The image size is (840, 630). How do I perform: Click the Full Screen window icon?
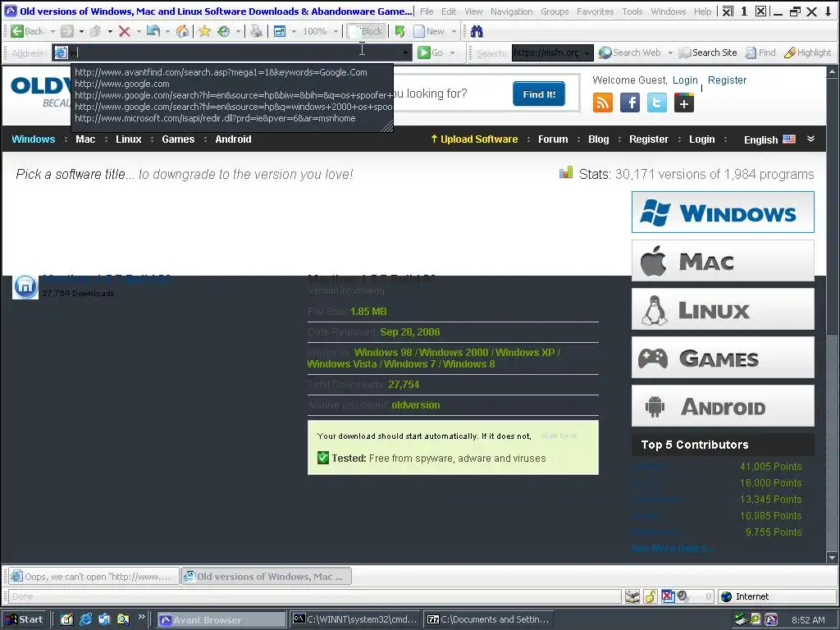click(280, 31)
